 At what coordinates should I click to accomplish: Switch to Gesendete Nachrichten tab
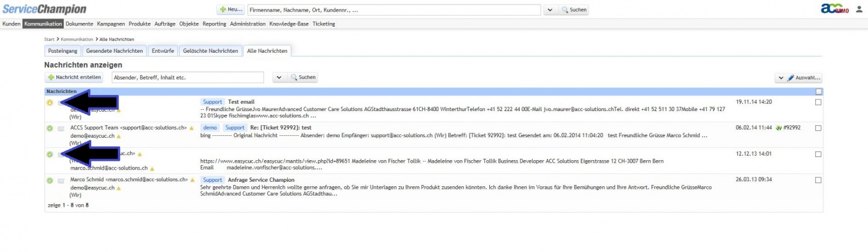[x=115, y=51]
